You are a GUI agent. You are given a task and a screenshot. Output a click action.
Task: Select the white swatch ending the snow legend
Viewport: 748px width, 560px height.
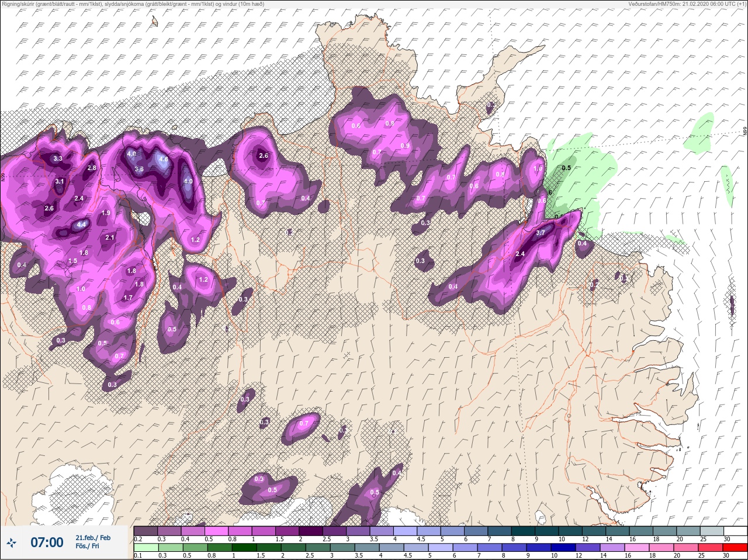[x=736, y=531]
